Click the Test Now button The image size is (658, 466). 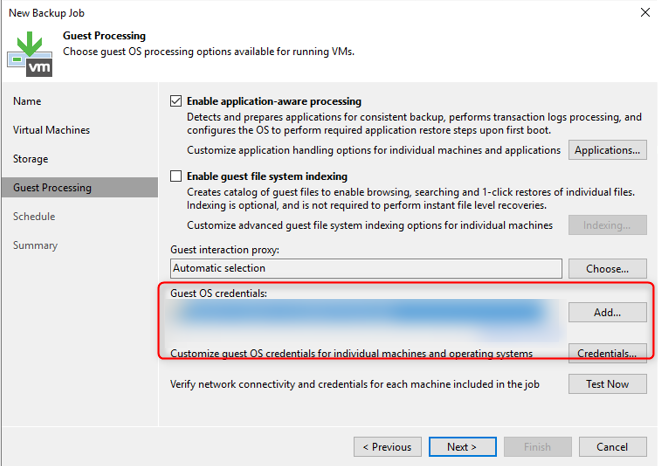coord(607,384)
